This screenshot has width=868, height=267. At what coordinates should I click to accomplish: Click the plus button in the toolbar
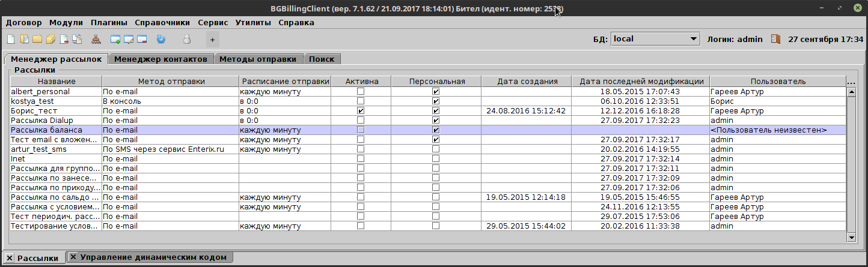click(x=212, y=40)
